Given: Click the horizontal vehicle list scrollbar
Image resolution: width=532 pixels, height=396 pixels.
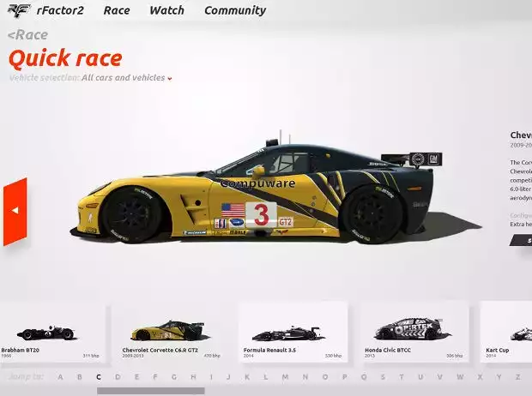Looking at the screenshot, I should point(151,391).
